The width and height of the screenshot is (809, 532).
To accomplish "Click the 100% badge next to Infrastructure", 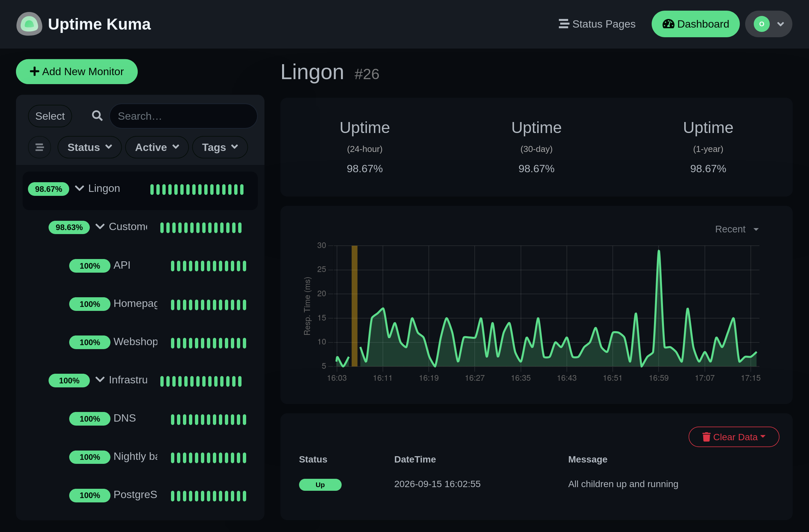I will pyautogui.click(x=69, y=380).
